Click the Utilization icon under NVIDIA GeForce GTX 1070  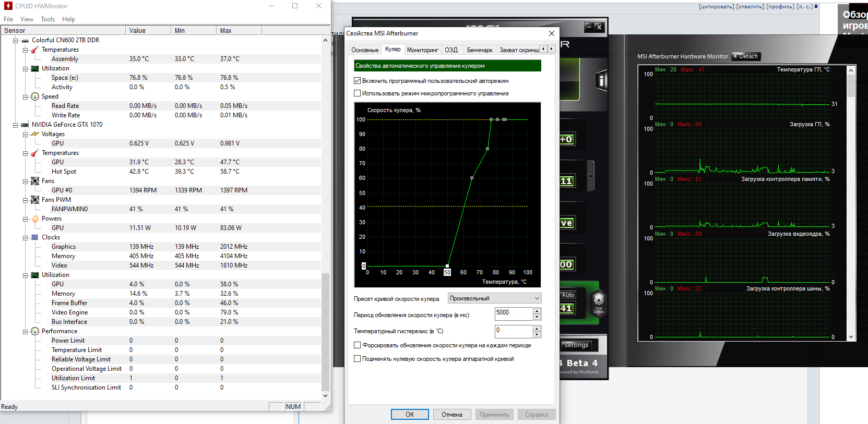[35, 275]
